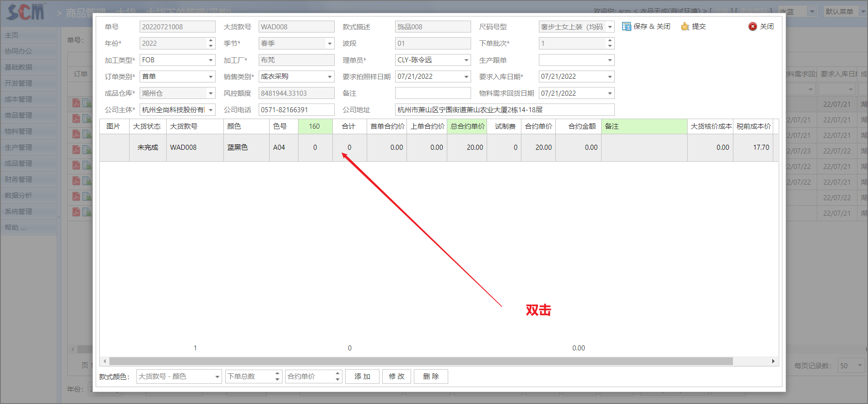The image size is (868, 404).
Task: Click the horizontal scrollbar right arrow
Action: pyautogui.click(x=773, y=361)
